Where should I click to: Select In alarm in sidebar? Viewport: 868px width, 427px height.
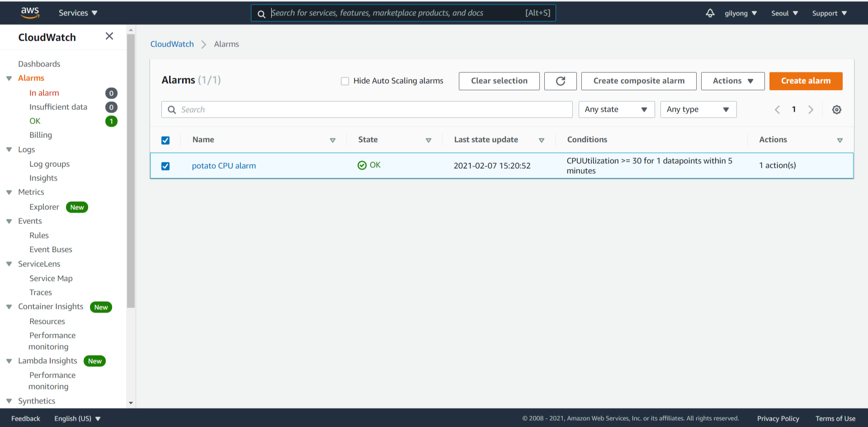[44, 93]
